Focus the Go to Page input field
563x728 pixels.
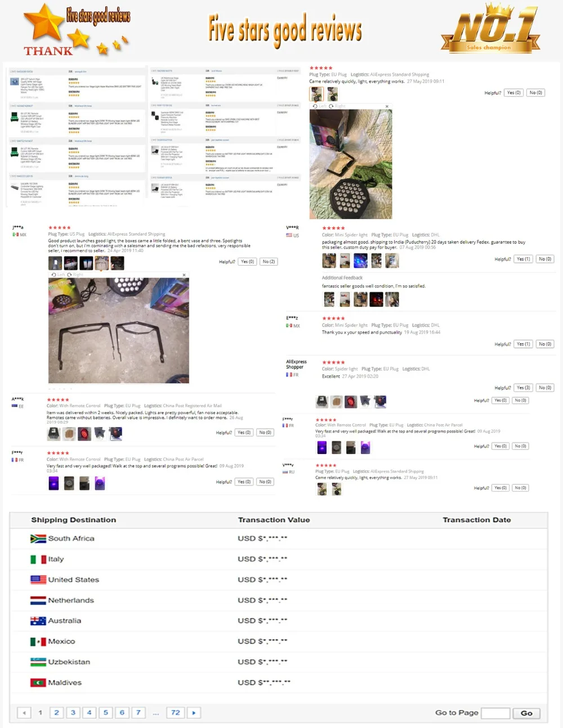(x=495, y=713)
